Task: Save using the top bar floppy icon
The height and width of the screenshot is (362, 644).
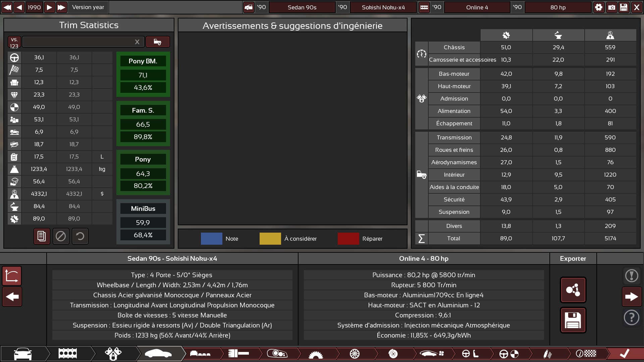Action: click(624, 7)
